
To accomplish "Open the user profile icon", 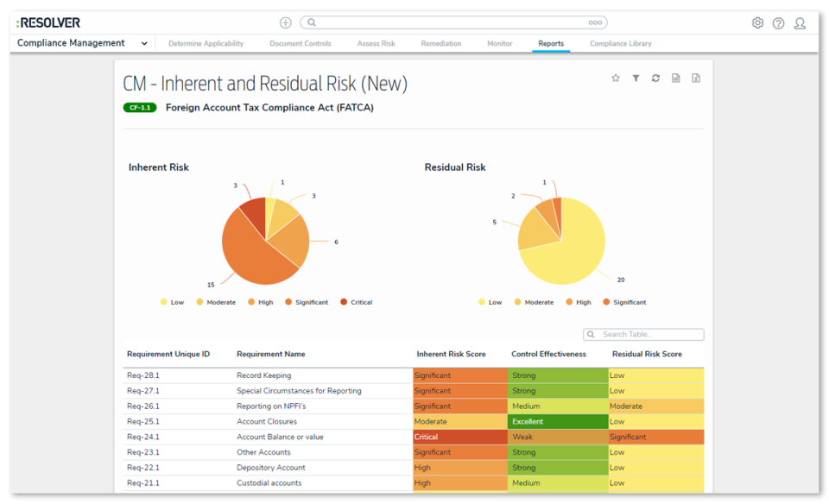I will click(800, 23).
